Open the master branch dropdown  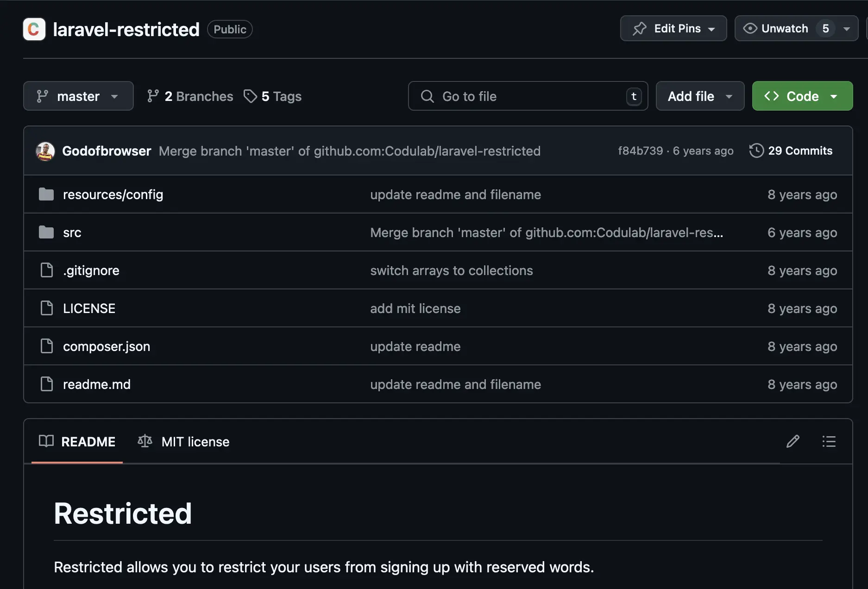coord(78,96)
